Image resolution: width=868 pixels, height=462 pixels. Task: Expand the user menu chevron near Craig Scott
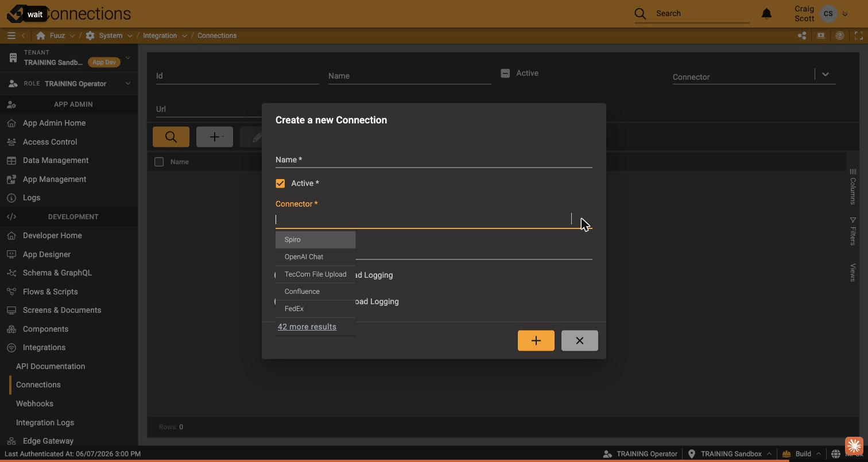tap(844, 14)
